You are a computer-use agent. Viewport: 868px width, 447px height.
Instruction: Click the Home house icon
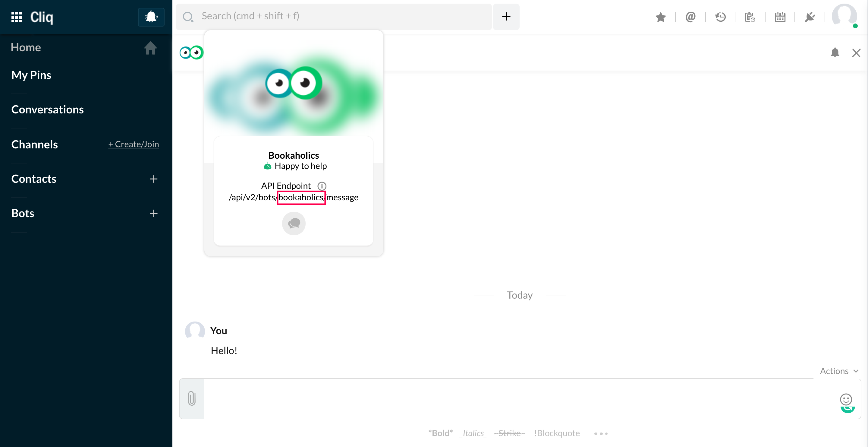coord(150,48)
